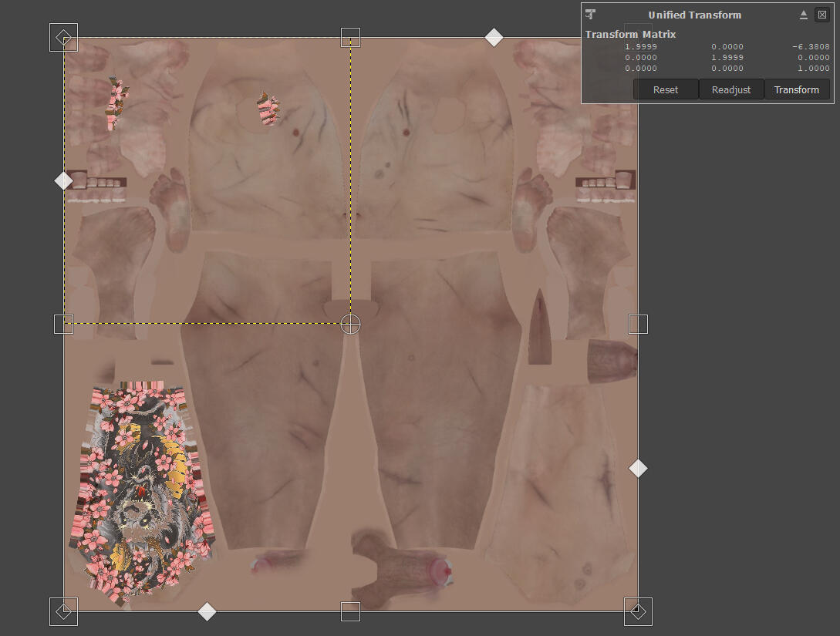Click the Transform button to apply
Viewport: 840px width, 636px height.
[796, 89]
